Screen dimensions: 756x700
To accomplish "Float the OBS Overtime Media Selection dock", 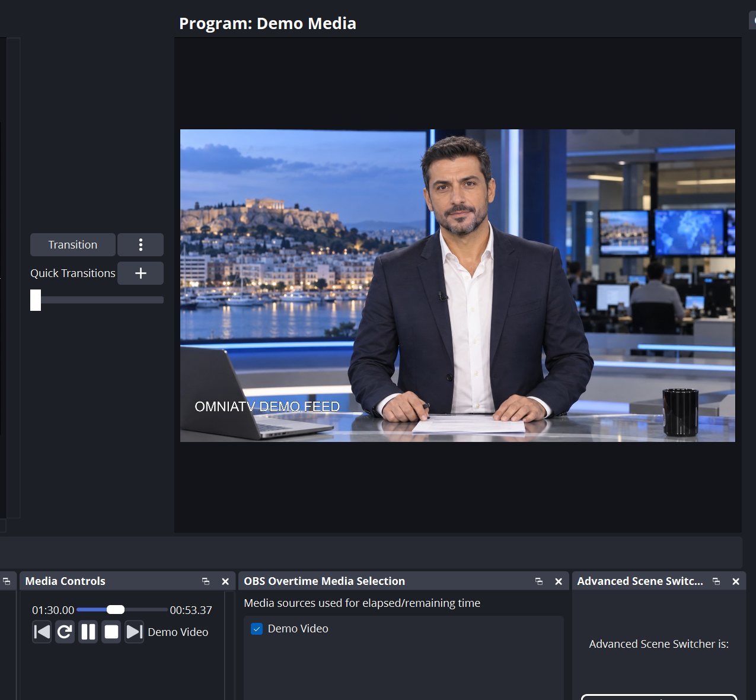I will click(539, 581).
